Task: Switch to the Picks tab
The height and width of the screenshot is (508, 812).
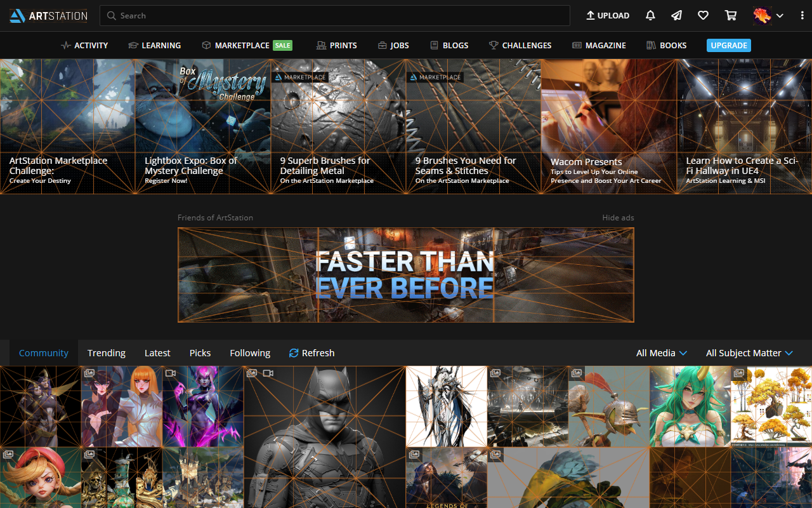Action: pyautogui.click(x=200, y=353)
